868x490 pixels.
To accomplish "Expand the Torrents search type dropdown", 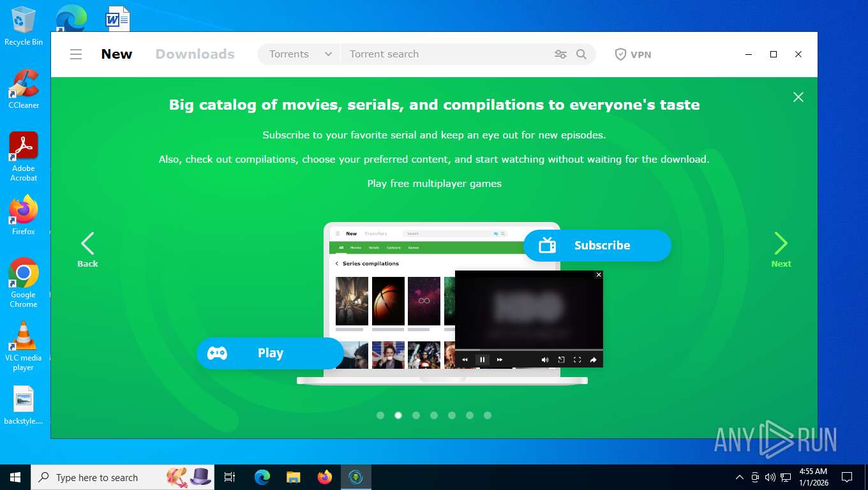I will 300,54.
